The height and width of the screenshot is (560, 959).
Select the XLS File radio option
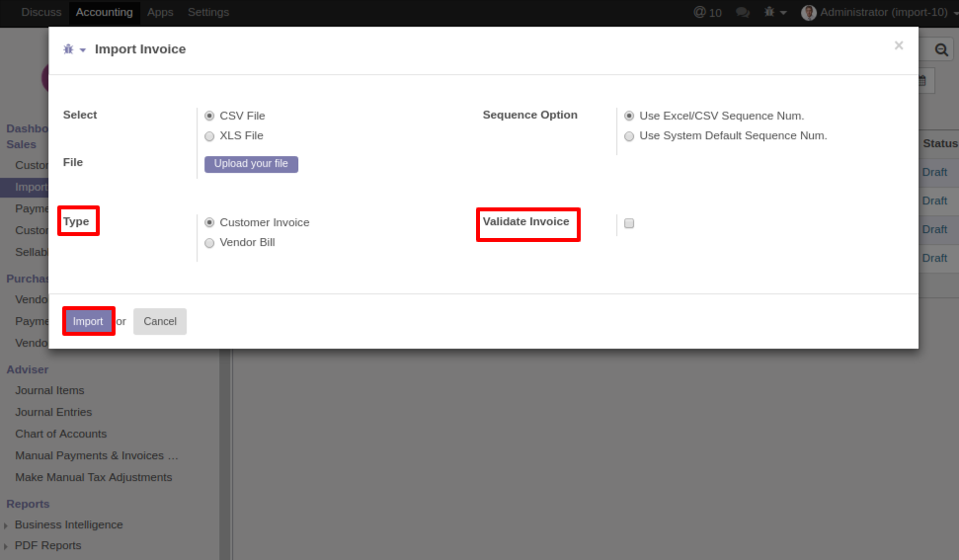pos(209,136)
